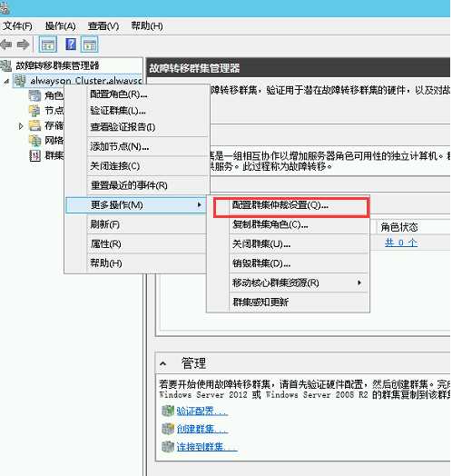Click the alwayson_Cluster cluster icon
Screen dimensions: 452x476
click(x=20, y=81)
